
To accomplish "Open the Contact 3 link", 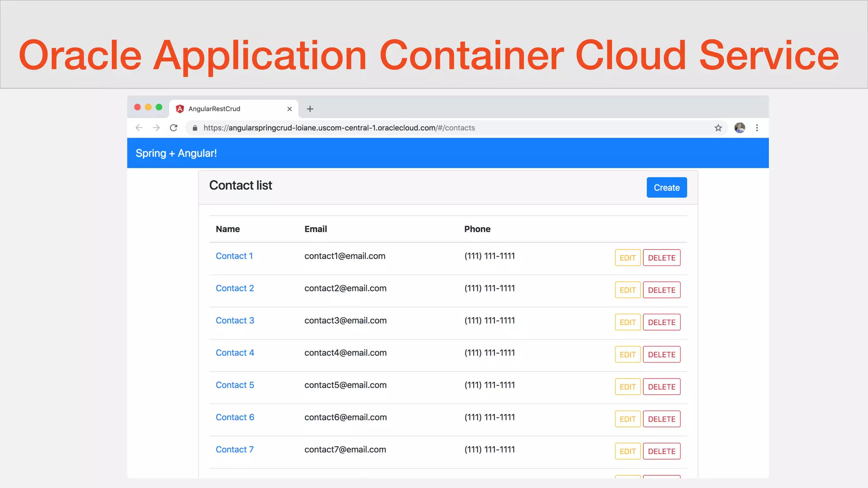I will pyautogui.click(x=235, y=320).
